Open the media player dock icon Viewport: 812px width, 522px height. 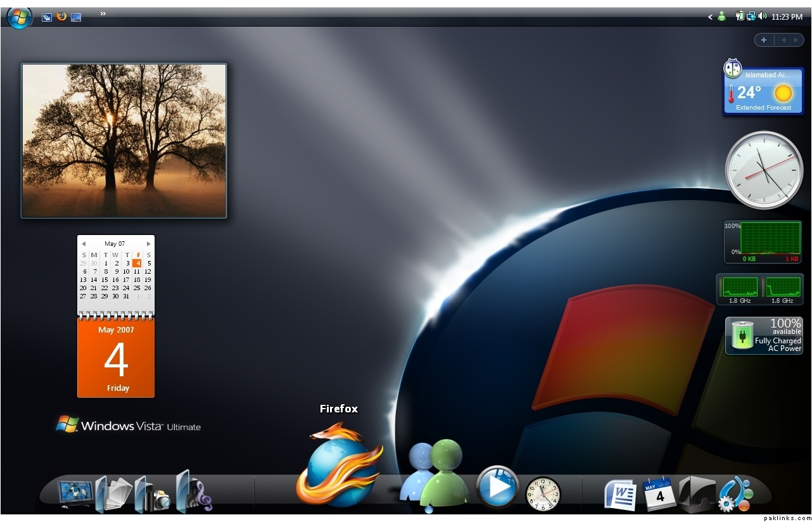(x=497, y=487)
